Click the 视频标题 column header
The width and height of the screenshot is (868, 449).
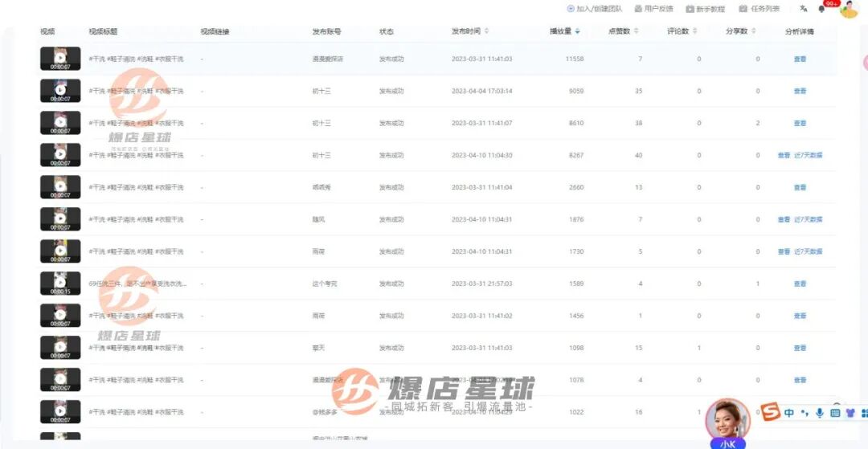tap(103, 31)
